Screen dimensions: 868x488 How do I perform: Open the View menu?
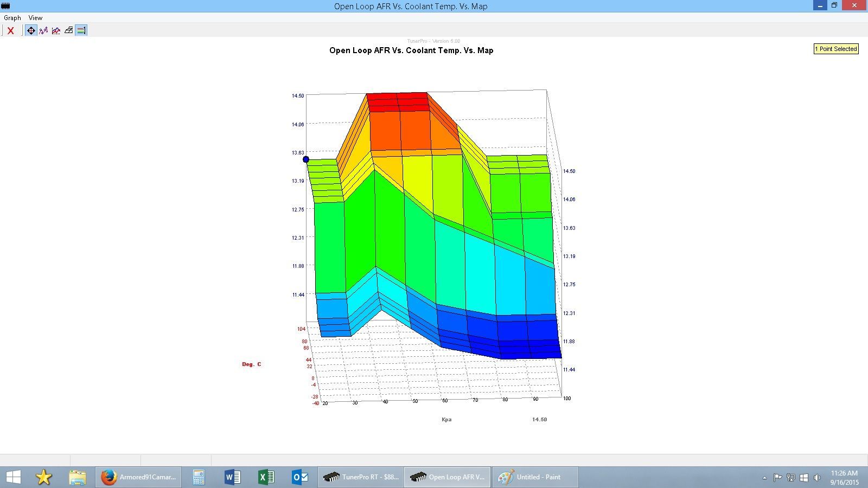point(35,18)
